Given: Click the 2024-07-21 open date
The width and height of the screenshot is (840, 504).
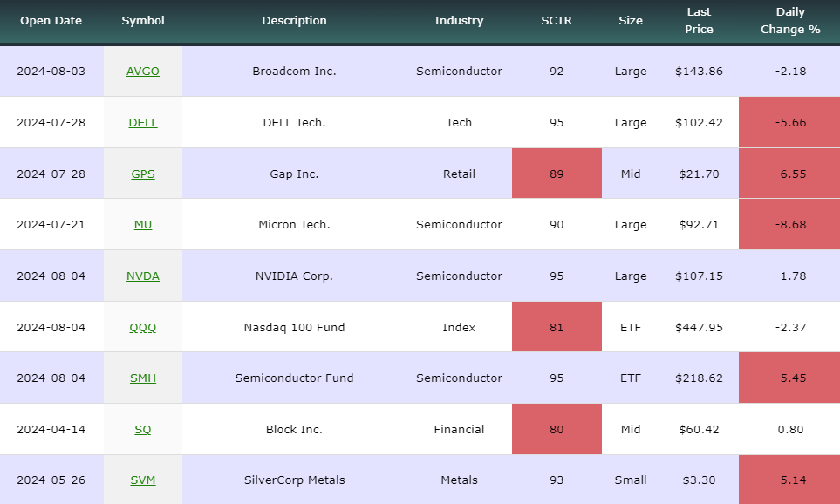Looking at the screenshot, I should 51,225.
